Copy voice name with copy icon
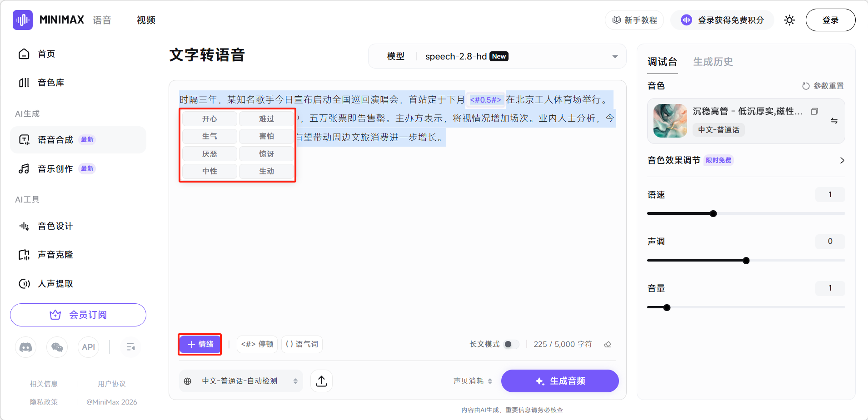868x420 pixels. click(814, 111)
